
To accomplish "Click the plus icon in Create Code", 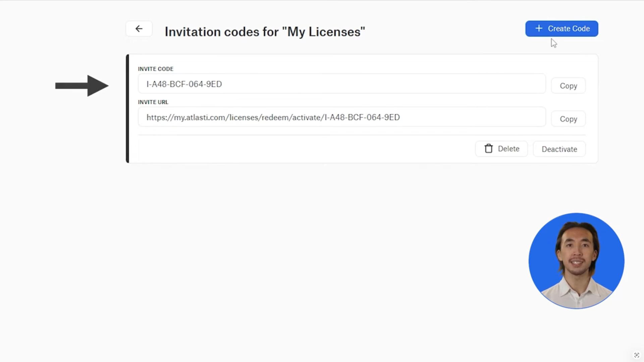I will 539,29.
